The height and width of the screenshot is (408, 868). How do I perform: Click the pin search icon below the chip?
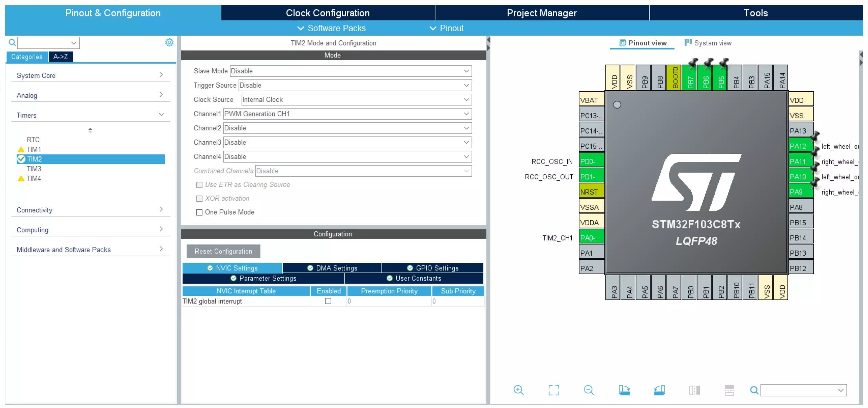tap(754, 390)
